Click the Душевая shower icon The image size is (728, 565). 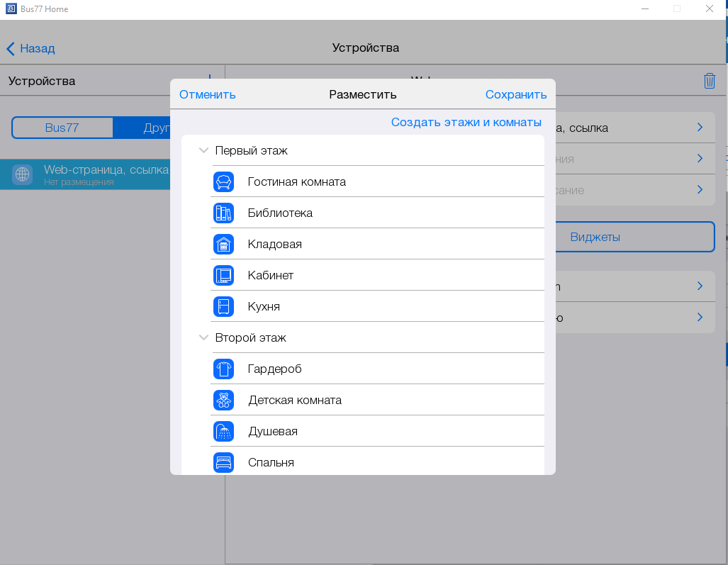tap(223, 432)
